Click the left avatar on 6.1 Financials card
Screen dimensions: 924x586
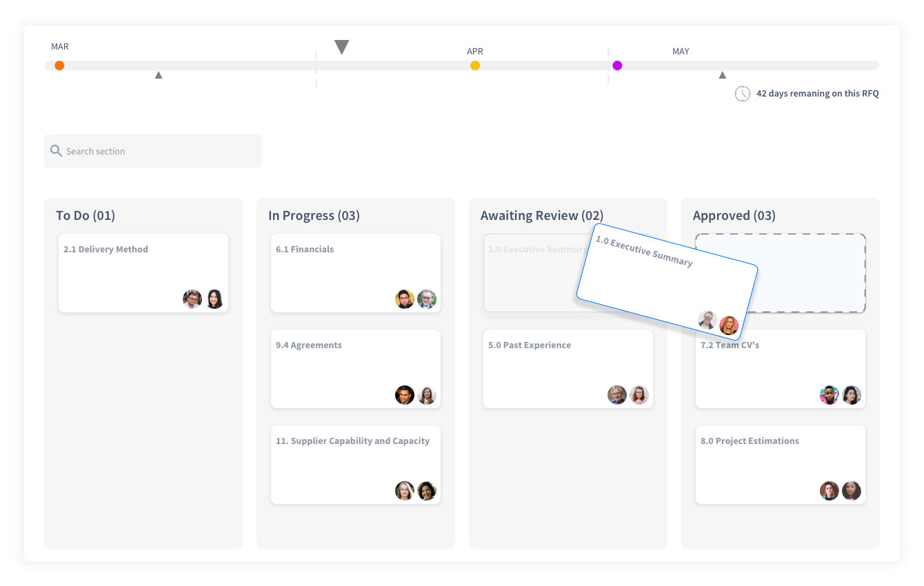tap(405, 299)
